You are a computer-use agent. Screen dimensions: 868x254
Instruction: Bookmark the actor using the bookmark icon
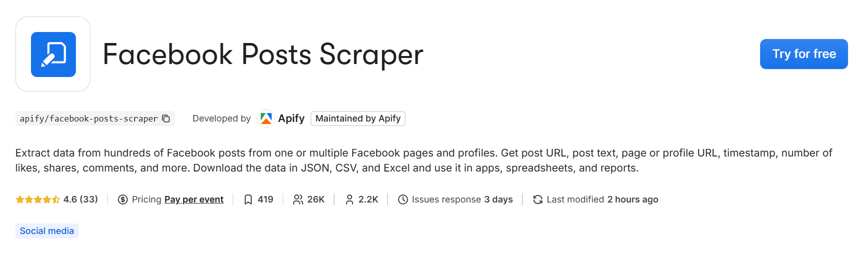tap(248, 199)
